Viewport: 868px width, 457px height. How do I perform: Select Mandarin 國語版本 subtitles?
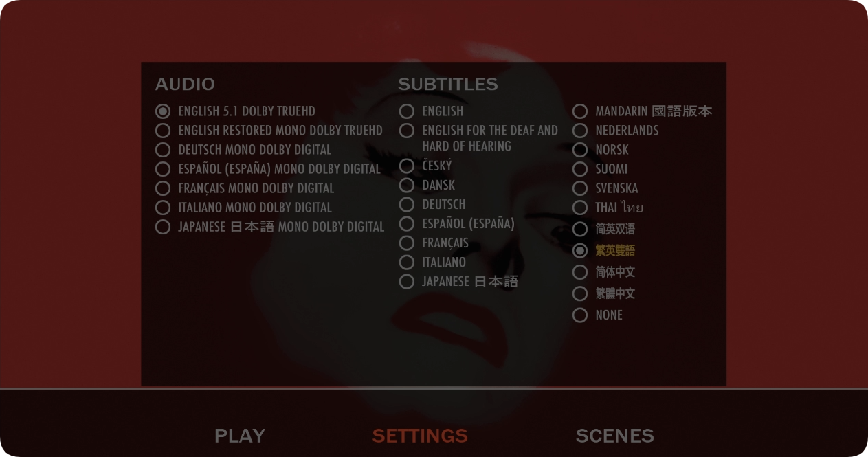coord(643,111)
